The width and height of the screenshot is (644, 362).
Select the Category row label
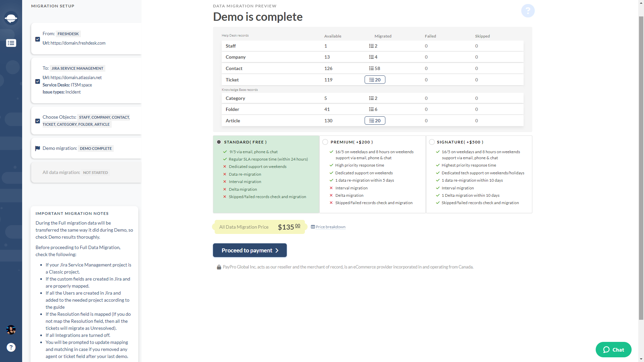[235, 98]
